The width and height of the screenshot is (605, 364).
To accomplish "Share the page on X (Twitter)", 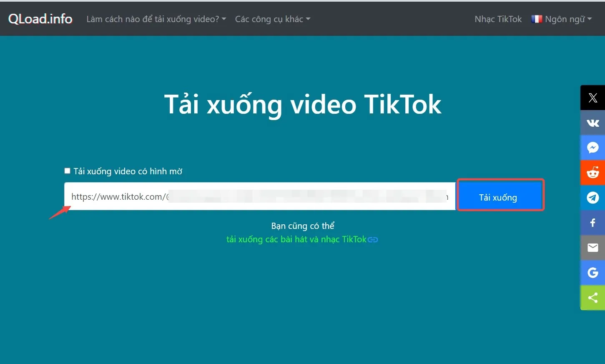I will click(x=592, y=98).
